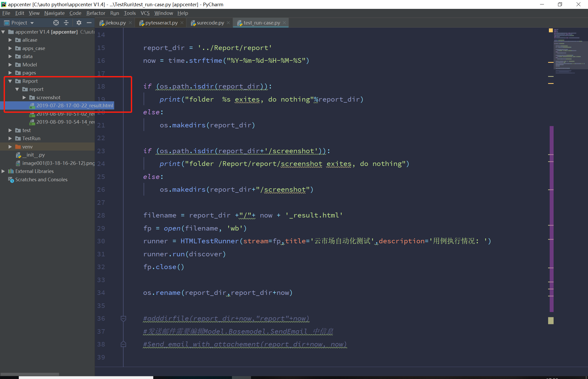Image resolution: width=588 pixels, height=379 pixels.
Task: Close the jiekou.py tab
Action: pos(130,23)
